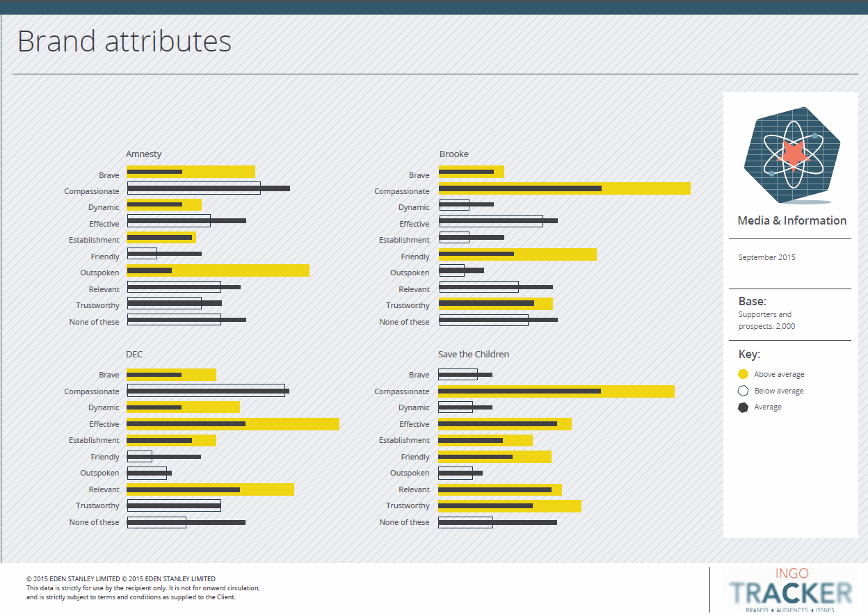Select the Below average legend label

[x=779, y=391]
